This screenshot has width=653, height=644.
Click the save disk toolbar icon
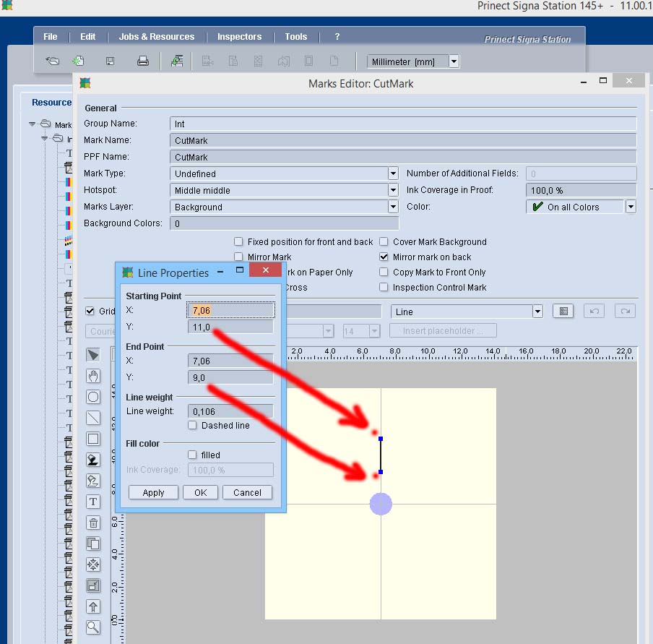click(x=110, y=61)
